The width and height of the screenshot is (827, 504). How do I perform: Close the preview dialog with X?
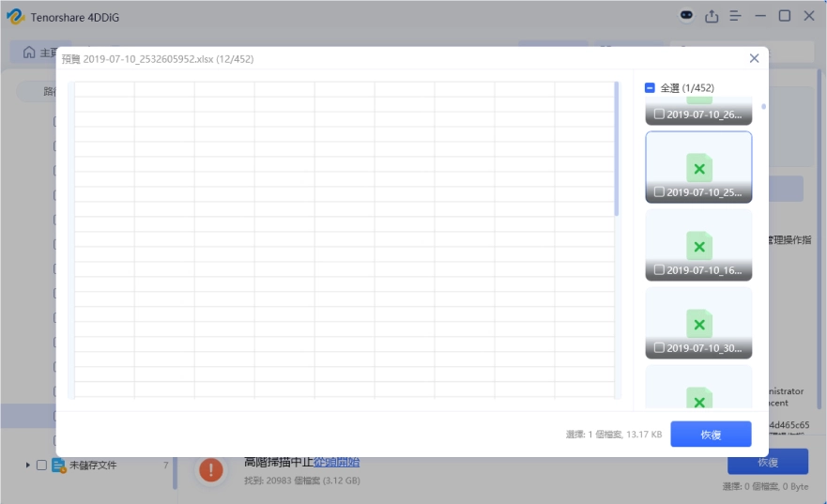tap(754, 58)
